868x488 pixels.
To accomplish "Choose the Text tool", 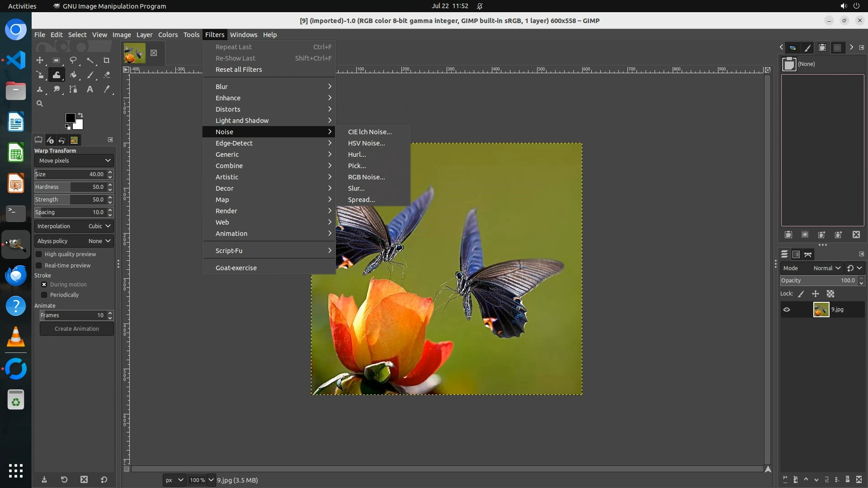I will 90,89.
